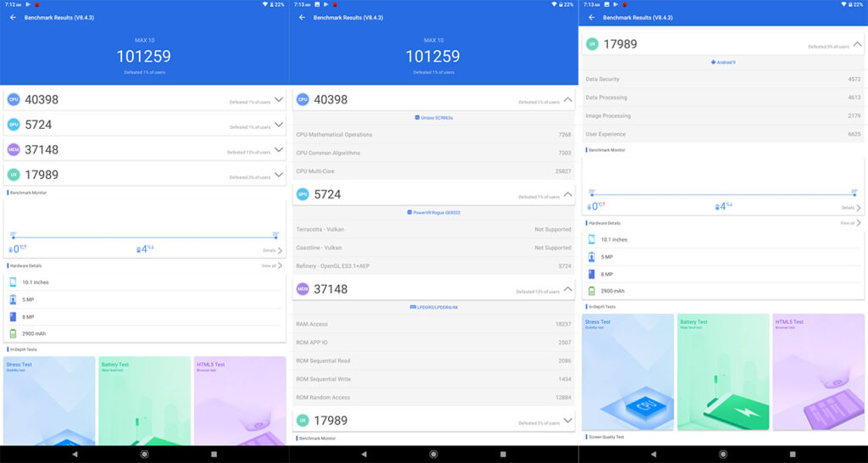This screenshot has width=868, height=463.
Task: Expand the UX 17989 section in the middle screen
Action: click(567, 421)
